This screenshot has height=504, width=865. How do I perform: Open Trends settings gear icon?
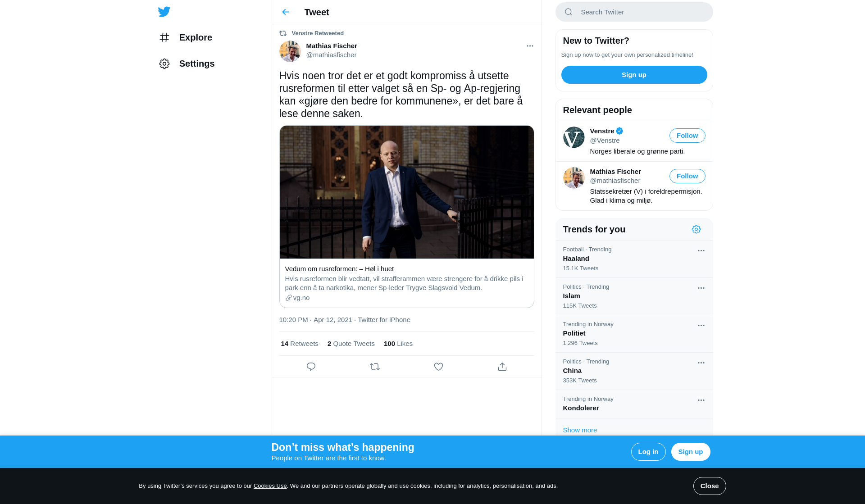pyautogui.click(x=696, y=229)
